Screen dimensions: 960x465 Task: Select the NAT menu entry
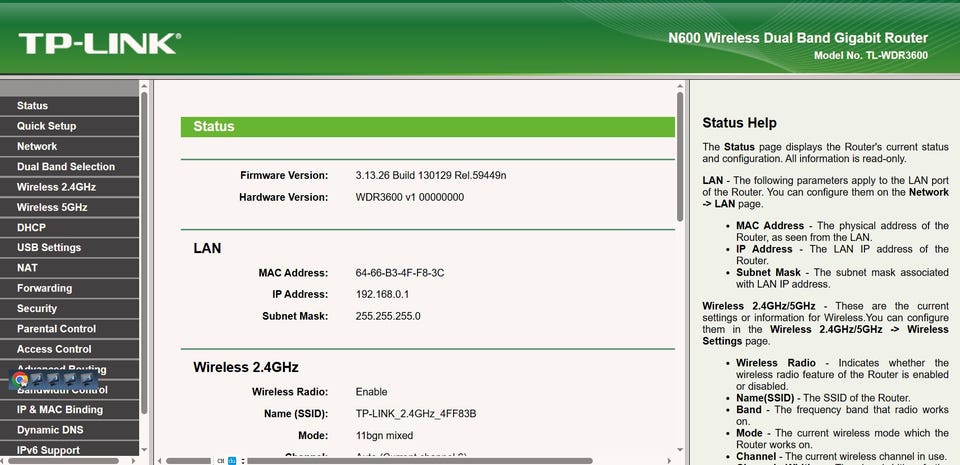point(27,268)
